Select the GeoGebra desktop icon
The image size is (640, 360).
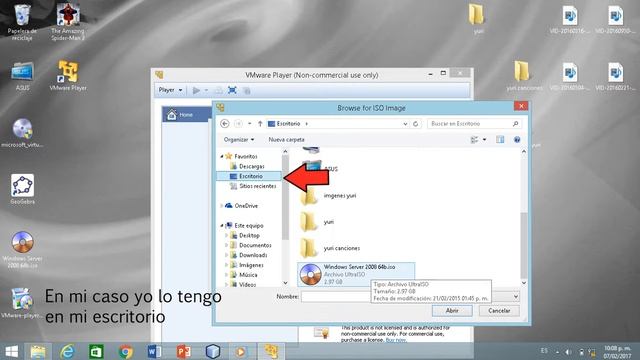pyautogui.click(x=22, y=190)
